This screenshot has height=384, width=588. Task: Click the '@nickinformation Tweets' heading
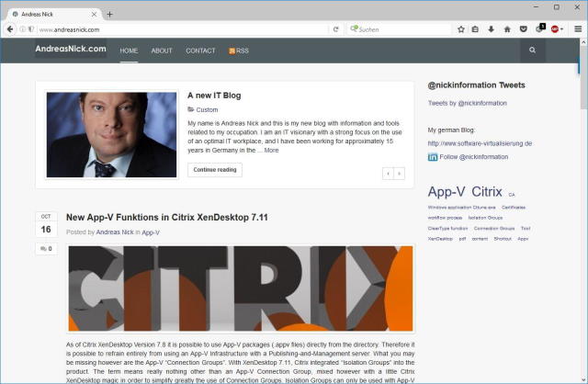coord(476,85)
